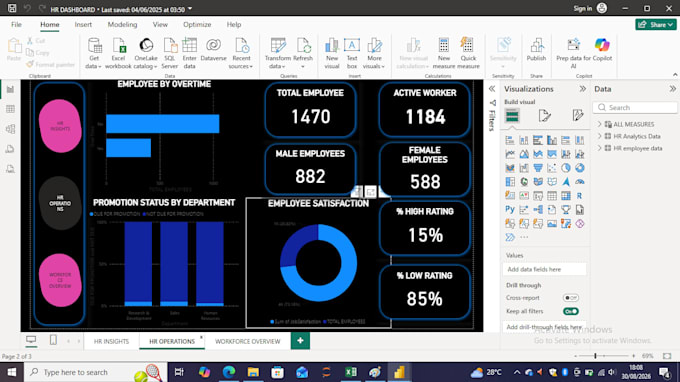Open DAX query view in sidebar
Screen dimensions: 680x382
pos(10,149)
